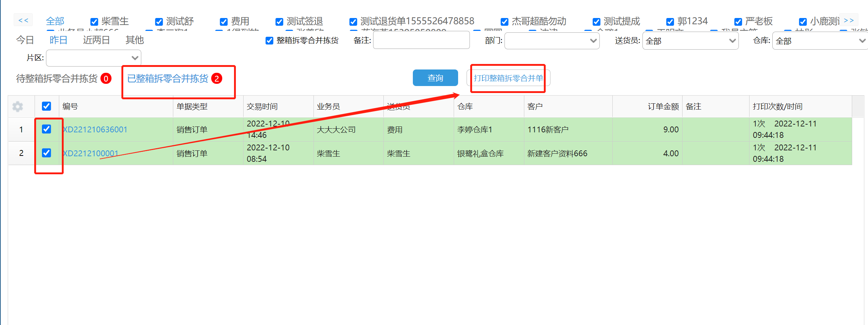Select 全部 salesperson filter
This screenshot has height=325, width=868.
point(55,21)
